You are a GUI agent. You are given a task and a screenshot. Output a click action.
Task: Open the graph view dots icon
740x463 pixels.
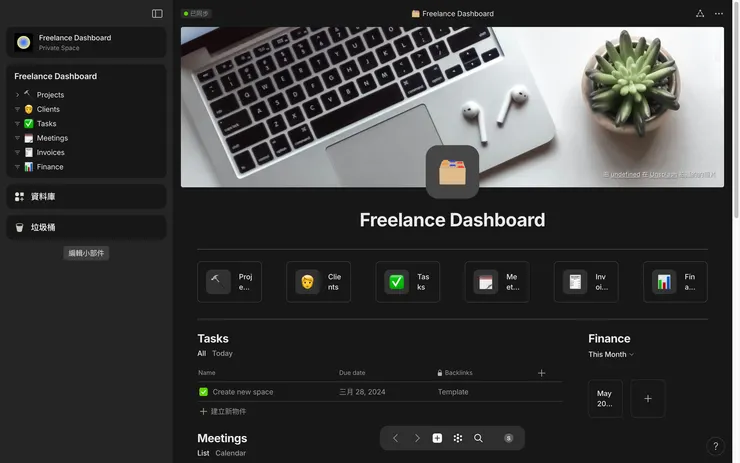pos(458,438)
